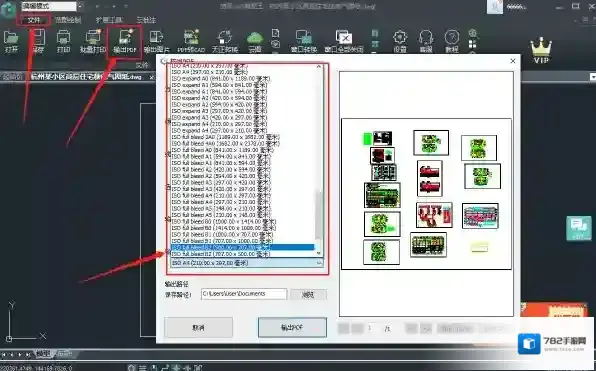Screen dimensions: 596x371
Task: Open the 云图 cloud icon
Action: (255, 41)
